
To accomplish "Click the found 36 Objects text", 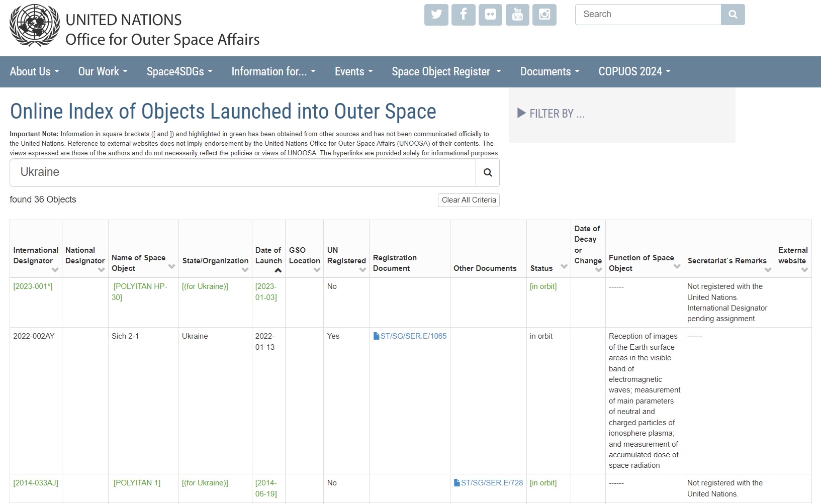I will tap(43, 199).
